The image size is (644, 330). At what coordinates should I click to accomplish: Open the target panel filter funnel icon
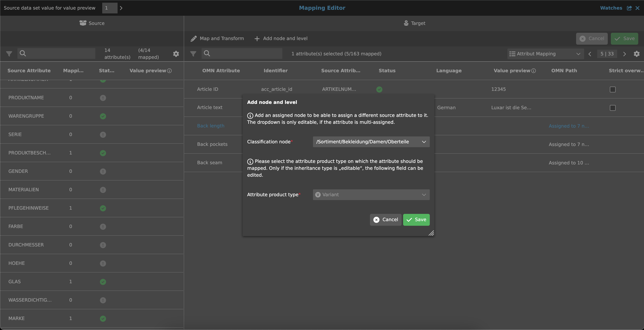coord(193,53)
